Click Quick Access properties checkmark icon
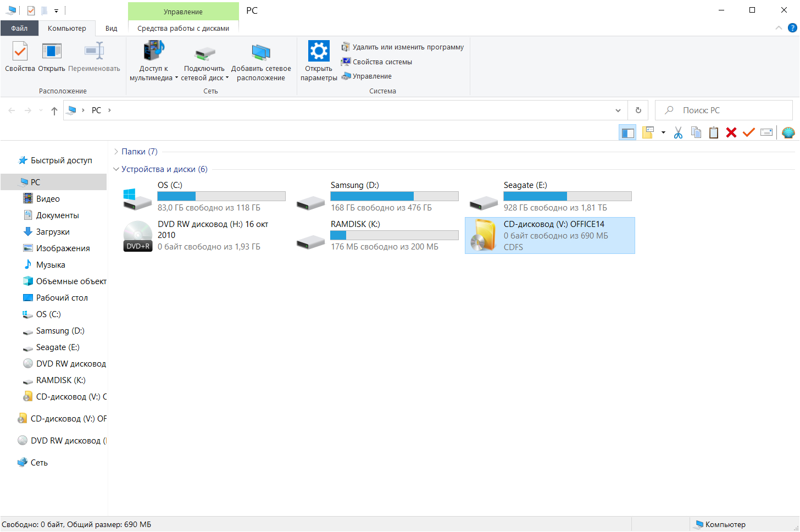Image resolution: width=800 pixels, height=532 pixels. [31, 10]
